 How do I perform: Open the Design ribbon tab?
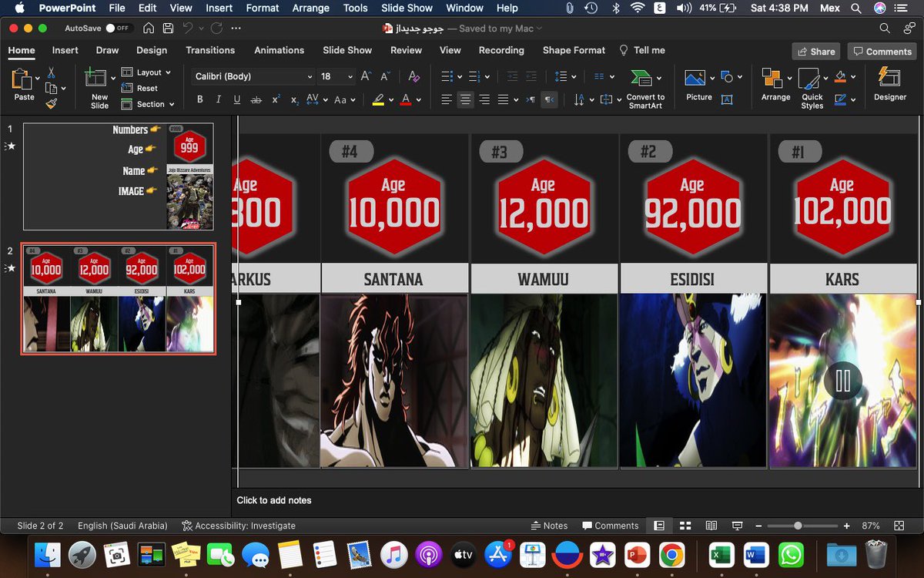click(x=152, y=50)
